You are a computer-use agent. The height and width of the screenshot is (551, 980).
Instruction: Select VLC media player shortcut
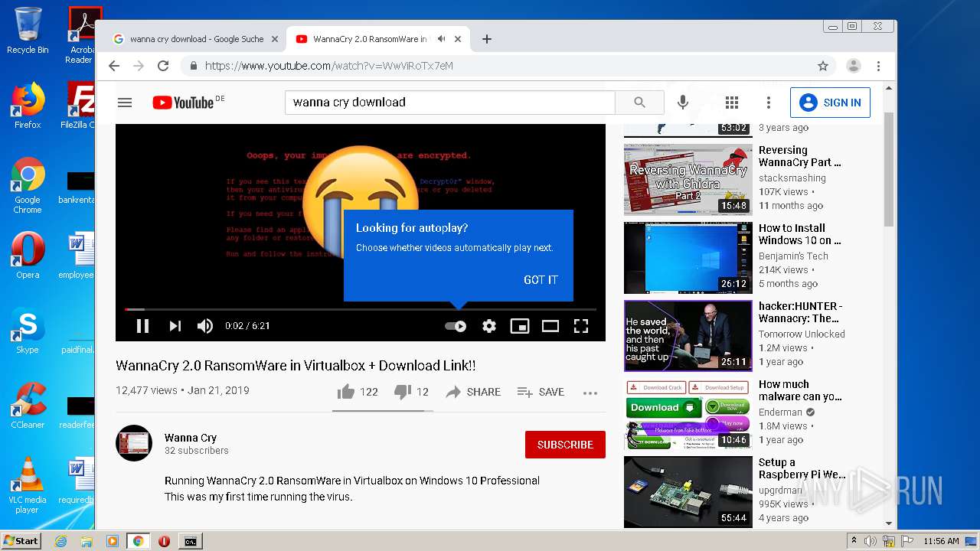pyautogui.click(x=28, y=486)
